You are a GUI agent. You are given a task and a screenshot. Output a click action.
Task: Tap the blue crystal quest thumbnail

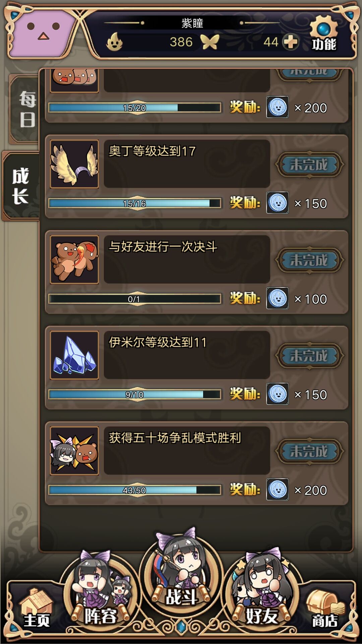tap(74, 355)
